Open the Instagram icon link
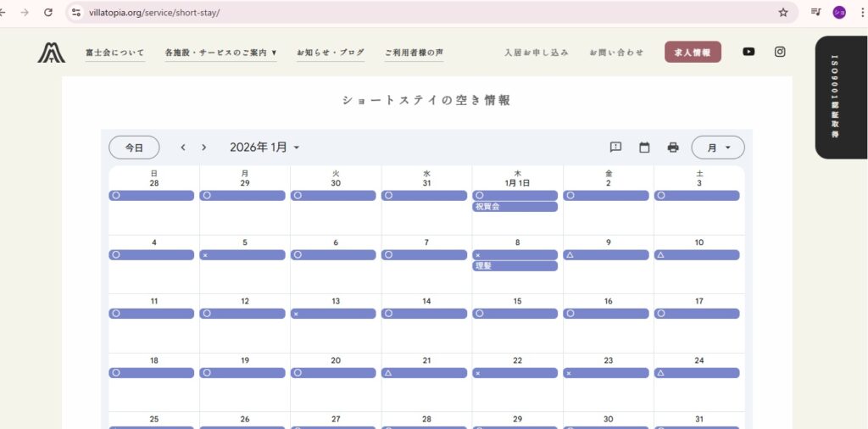 pyautogui.click(x=780, y=52)
